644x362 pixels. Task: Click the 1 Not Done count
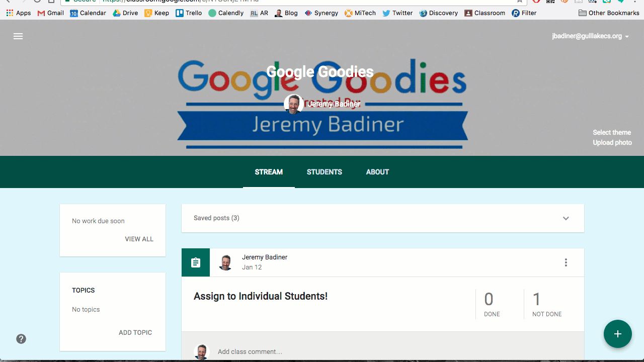coord(547,304)
